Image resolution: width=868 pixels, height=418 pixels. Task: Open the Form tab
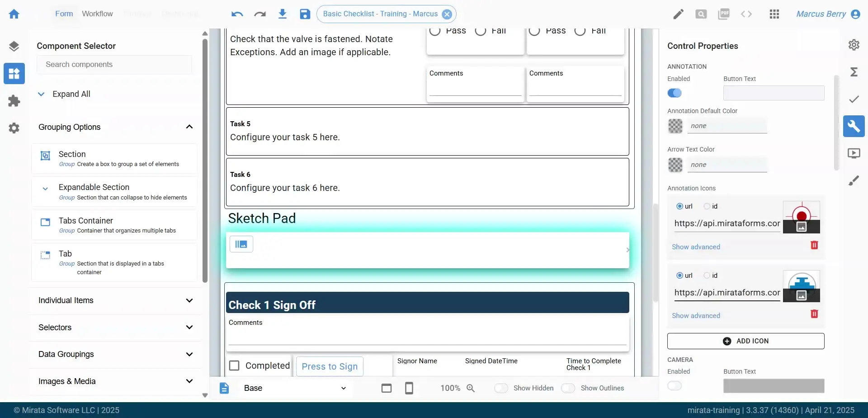(x=64, y=14)
